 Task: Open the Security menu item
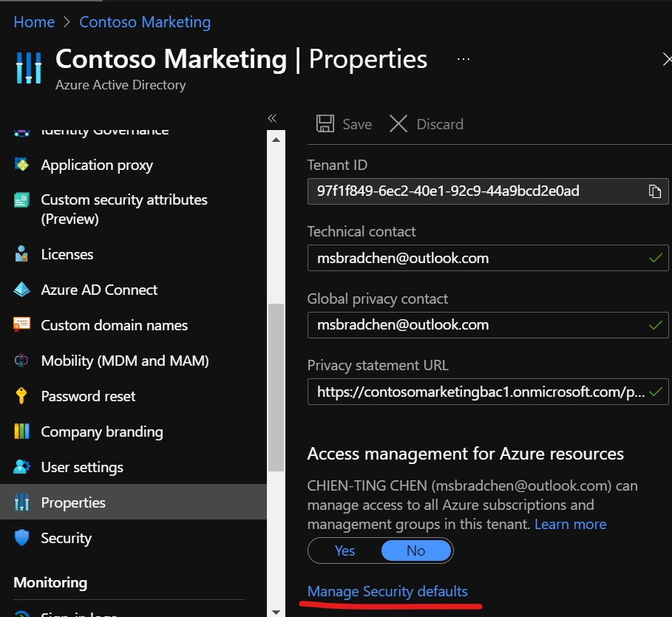(x=67, y=538)
